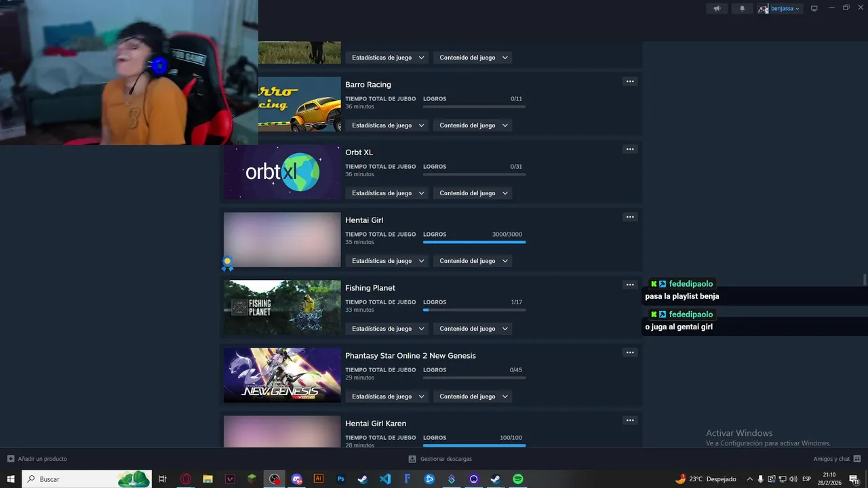Expand Estadísticas de juego for Orbt XL
The width and height of the screenshot is (868, 488).
coord(388,193)
